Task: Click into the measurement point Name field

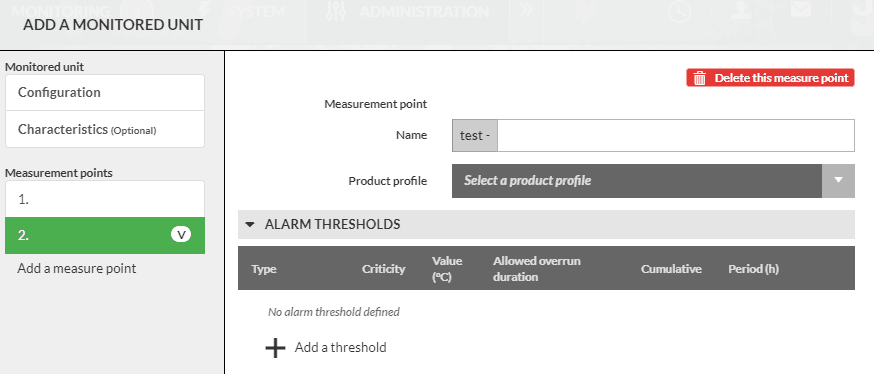Action: pyautogui.click(x=676, y=135)
